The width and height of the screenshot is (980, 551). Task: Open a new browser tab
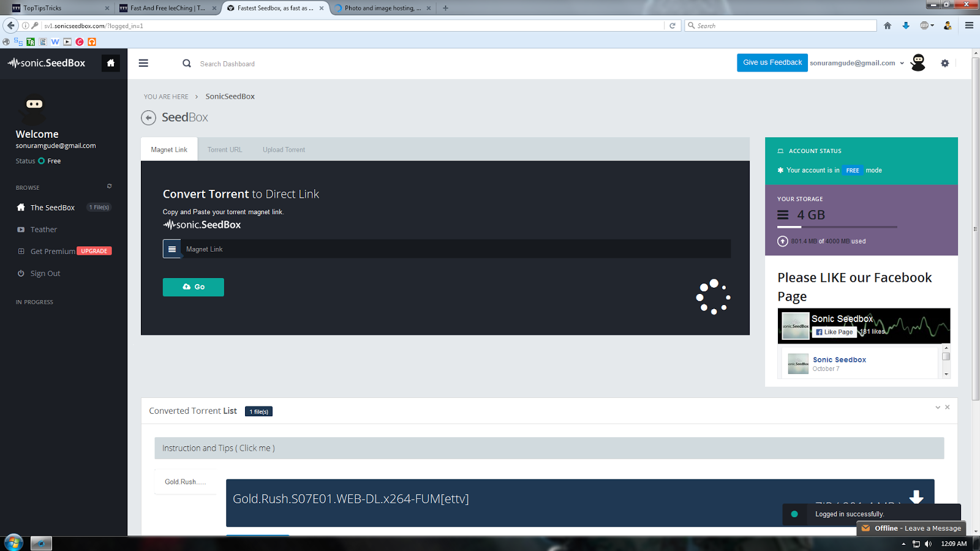(x=445, y=8)
